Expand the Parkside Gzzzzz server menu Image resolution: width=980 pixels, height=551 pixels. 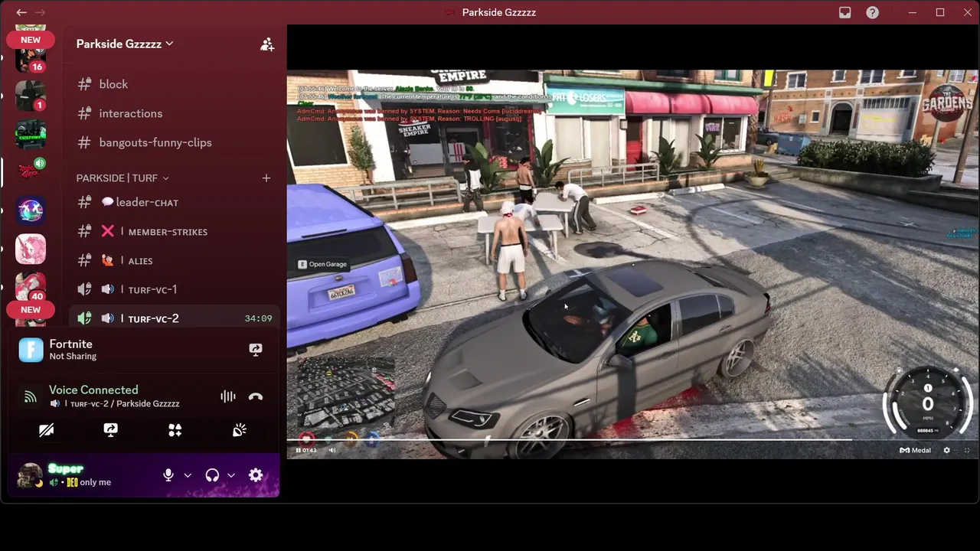click(125, 44)
